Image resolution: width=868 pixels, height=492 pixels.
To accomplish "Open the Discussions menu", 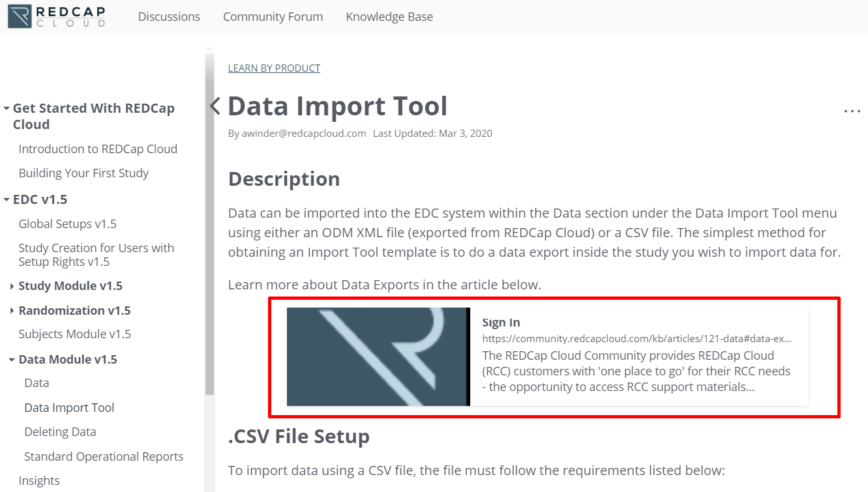I will point(169,17).
